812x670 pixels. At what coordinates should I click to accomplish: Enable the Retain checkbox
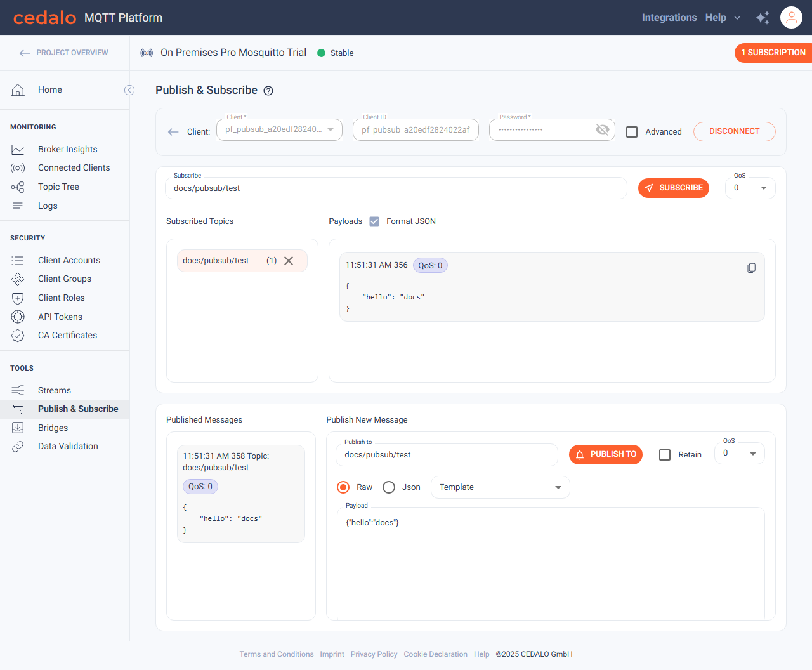click(x=665, y=455)
